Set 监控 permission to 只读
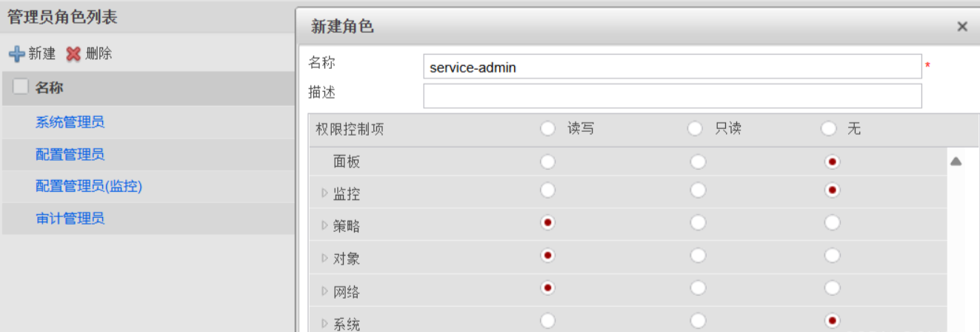 click(698, 190)
